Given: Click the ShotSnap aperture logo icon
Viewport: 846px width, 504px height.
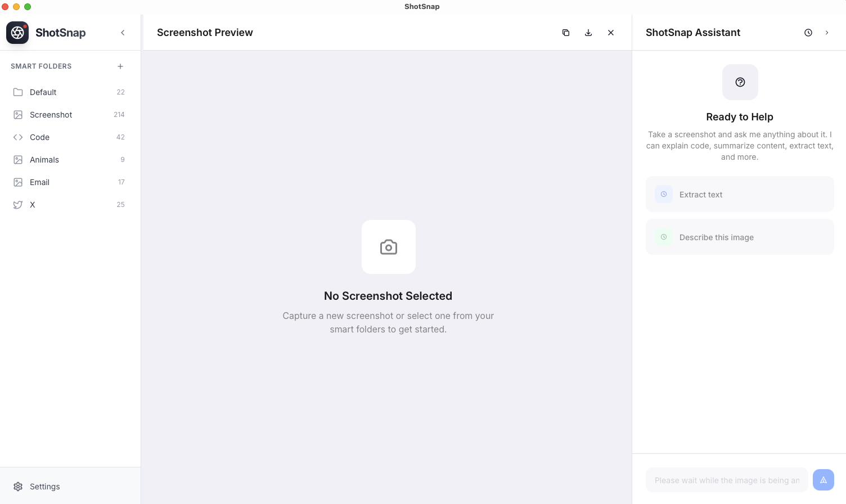Looking at the screenshot, I should [17, 33].
